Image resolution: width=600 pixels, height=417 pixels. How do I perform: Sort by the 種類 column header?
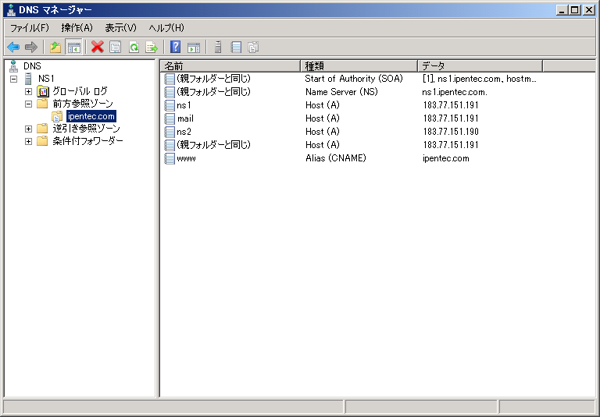click(359, 66)
